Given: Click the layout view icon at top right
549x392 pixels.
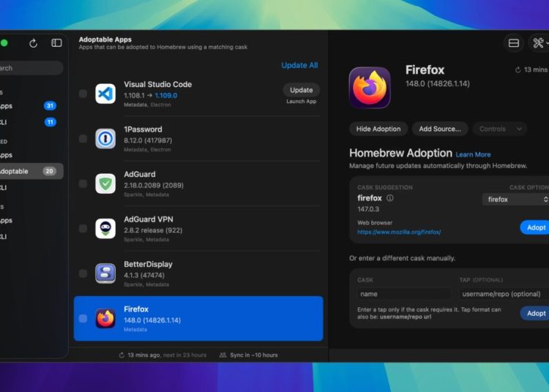Looking at the screenshot, I should coord(514,43).
